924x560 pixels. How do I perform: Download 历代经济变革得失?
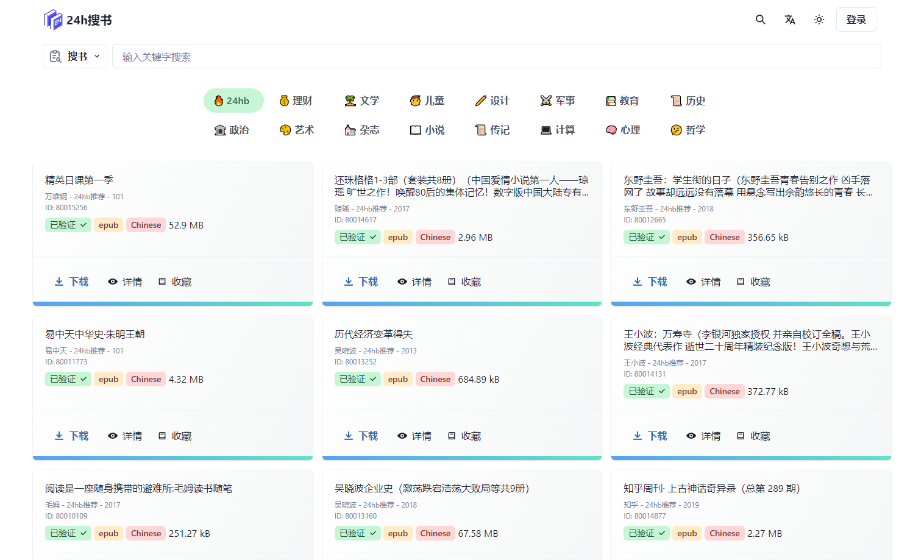click(x=361, y=436)
